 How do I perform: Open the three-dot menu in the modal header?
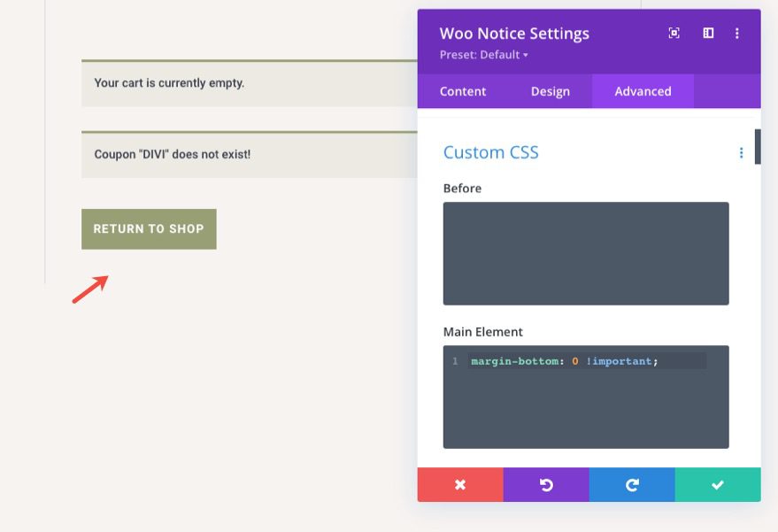[737, 33]
